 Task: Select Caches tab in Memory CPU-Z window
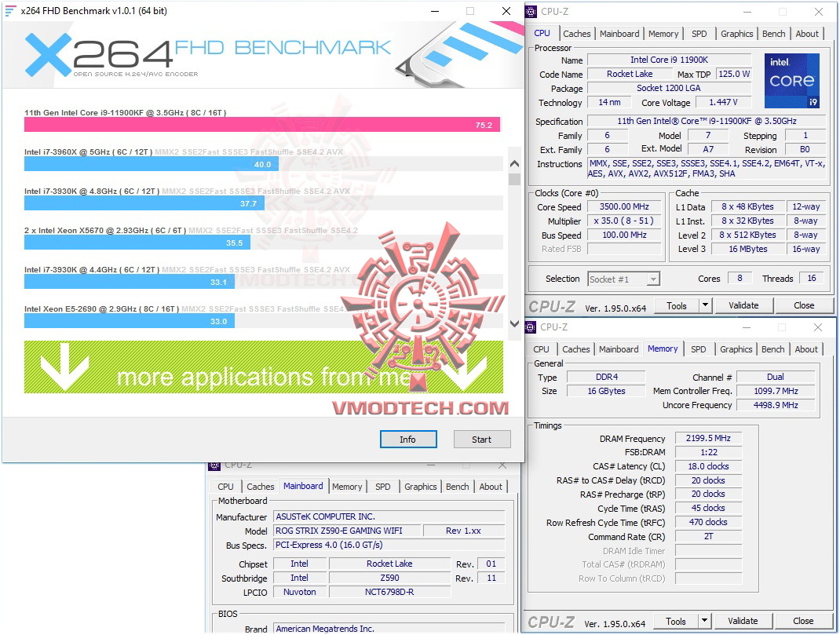pos(576,349)
